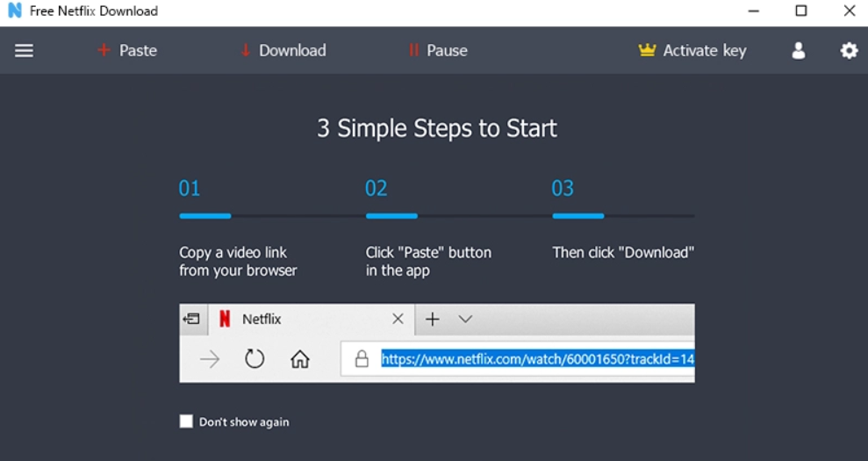Image resolution: width=868 pixels, height=461 pixels.
Task: Click the crown Activate key button
Action: (x=692, y=51)
